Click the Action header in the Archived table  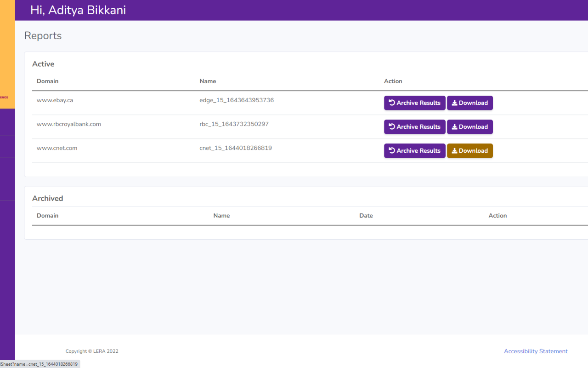click(x=498, y=216)
